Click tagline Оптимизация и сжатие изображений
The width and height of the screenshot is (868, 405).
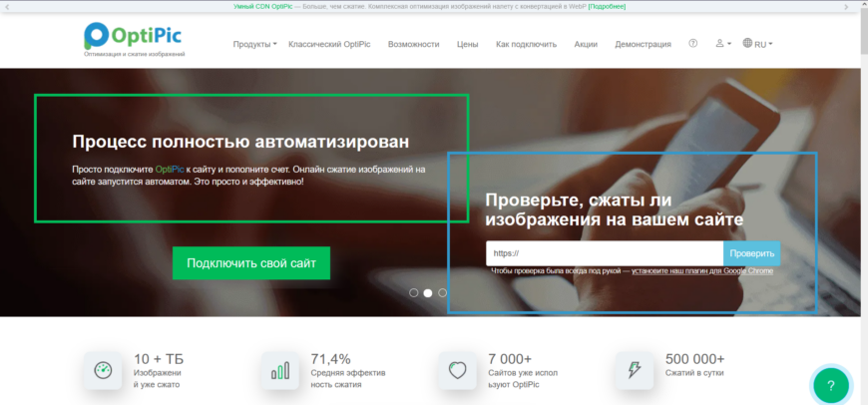135,54
